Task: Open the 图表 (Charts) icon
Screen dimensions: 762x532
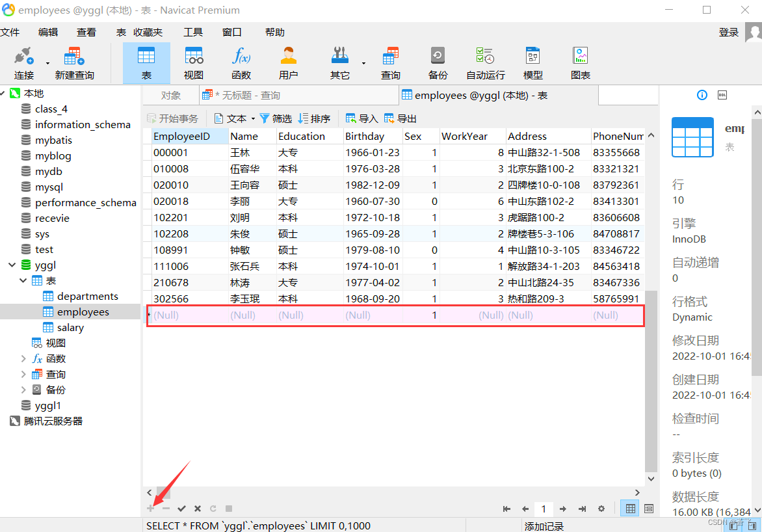Action: click(x=580, y=62)
